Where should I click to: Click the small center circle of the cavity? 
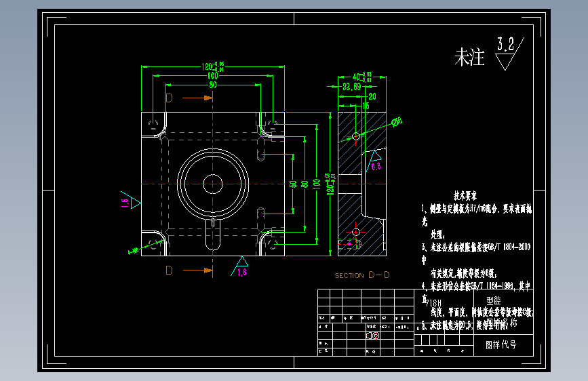213,184
